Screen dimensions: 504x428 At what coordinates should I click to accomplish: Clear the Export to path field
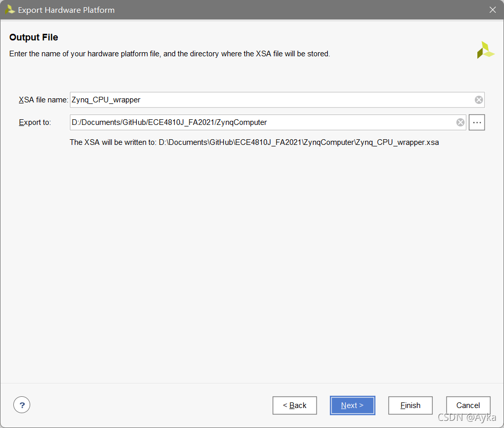coord(460,122)
